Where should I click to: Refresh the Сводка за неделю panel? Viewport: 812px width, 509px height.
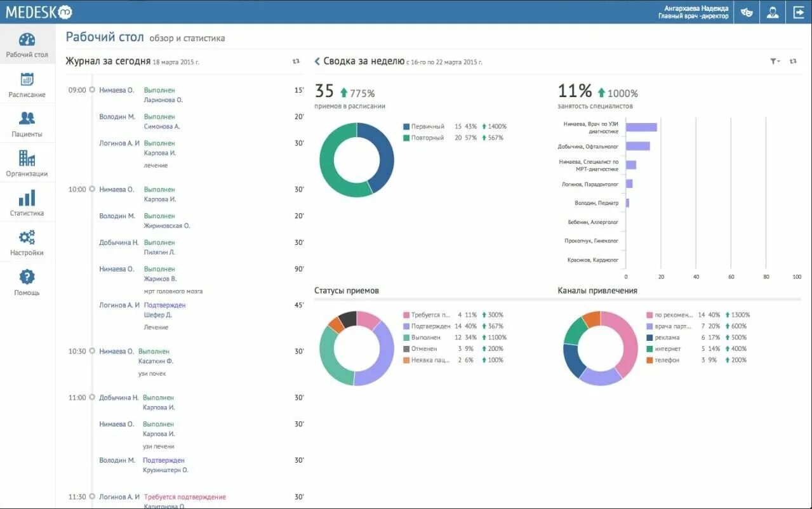(793, 62)
